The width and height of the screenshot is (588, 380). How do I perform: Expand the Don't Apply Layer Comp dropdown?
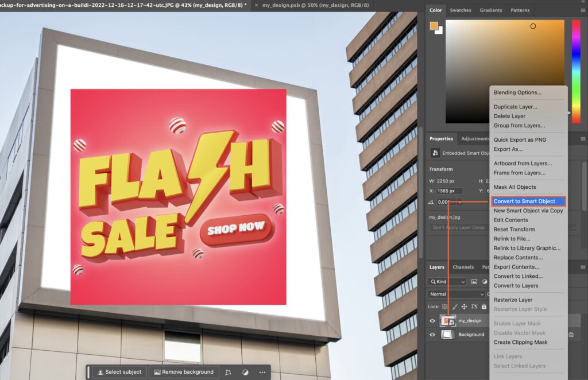458,227
